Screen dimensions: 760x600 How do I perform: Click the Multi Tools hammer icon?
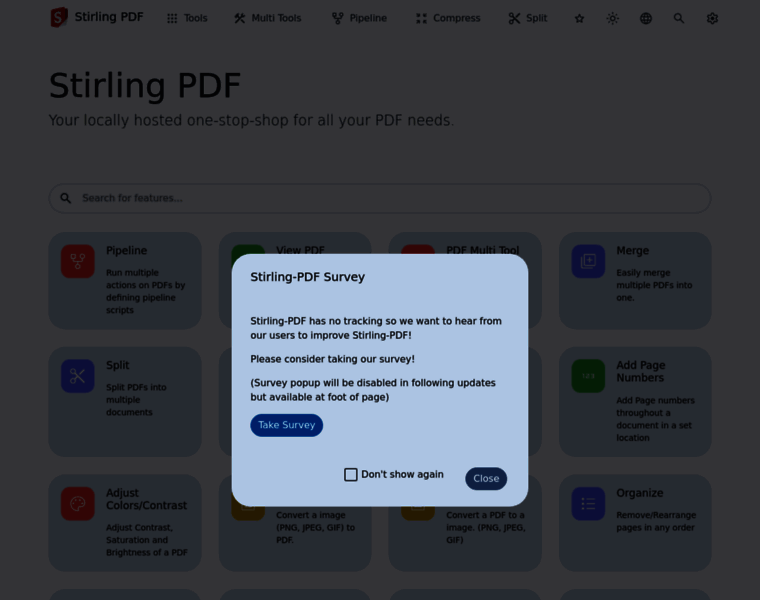(x=239, y=18)
